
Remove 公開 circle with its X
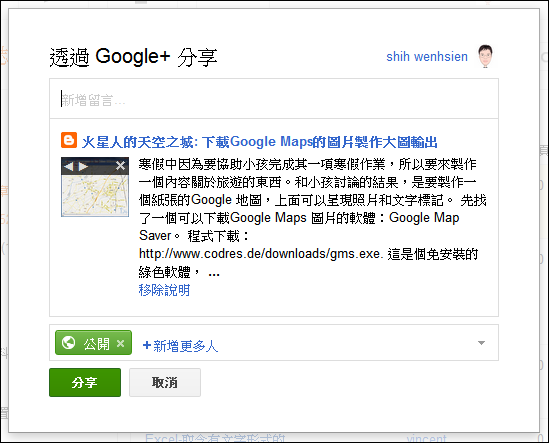pos(120,344)
